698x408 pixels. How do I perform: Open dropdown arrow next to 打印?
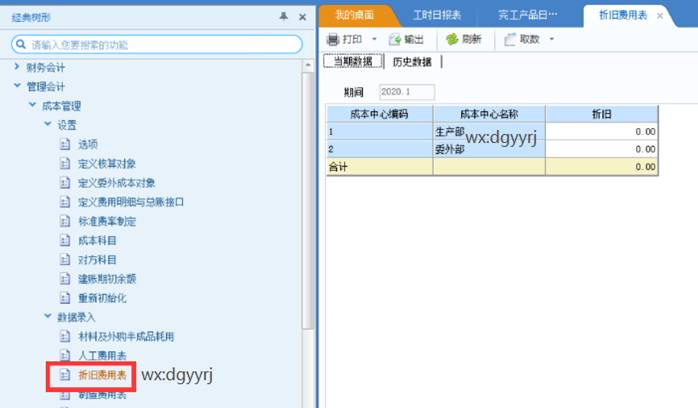374,39
